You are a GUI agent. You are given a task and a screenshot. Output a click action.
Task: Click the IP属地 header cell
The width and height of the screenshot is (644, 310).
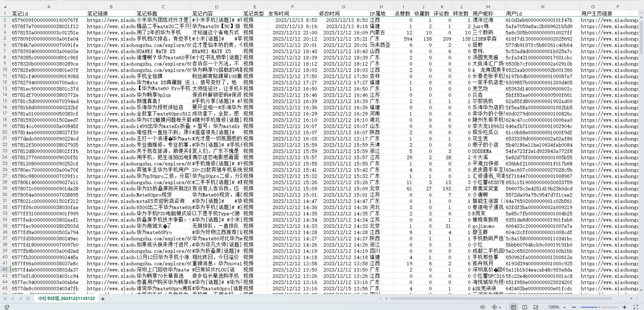381,14
